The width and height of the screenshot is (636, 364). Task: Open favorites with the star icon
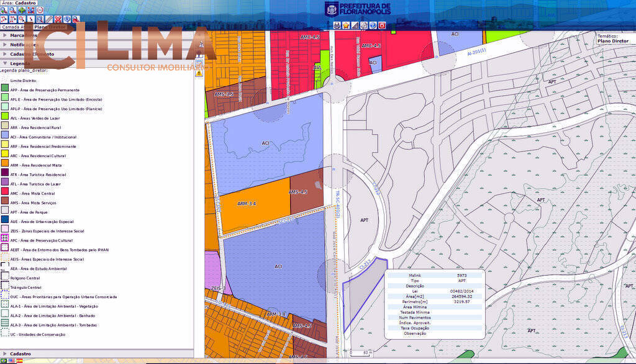pyautogui.click(x=345, y=25)
